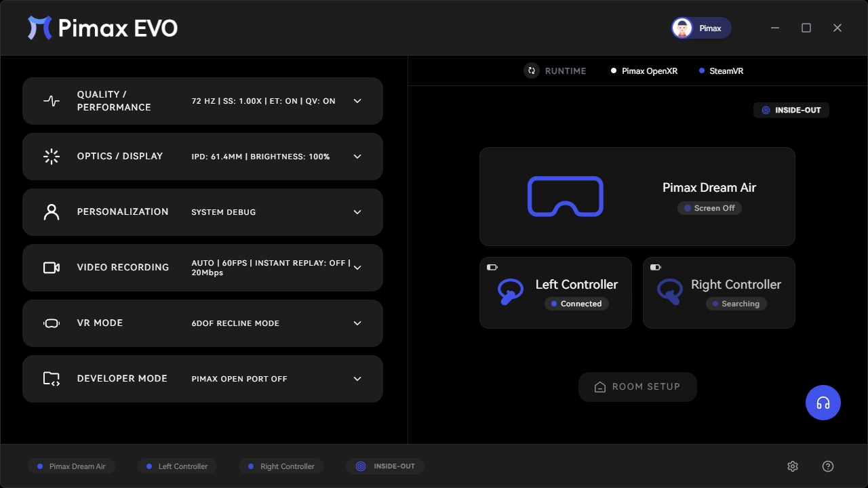
Task: Click the Right Controller icon
Action: [x=670, y=292]
